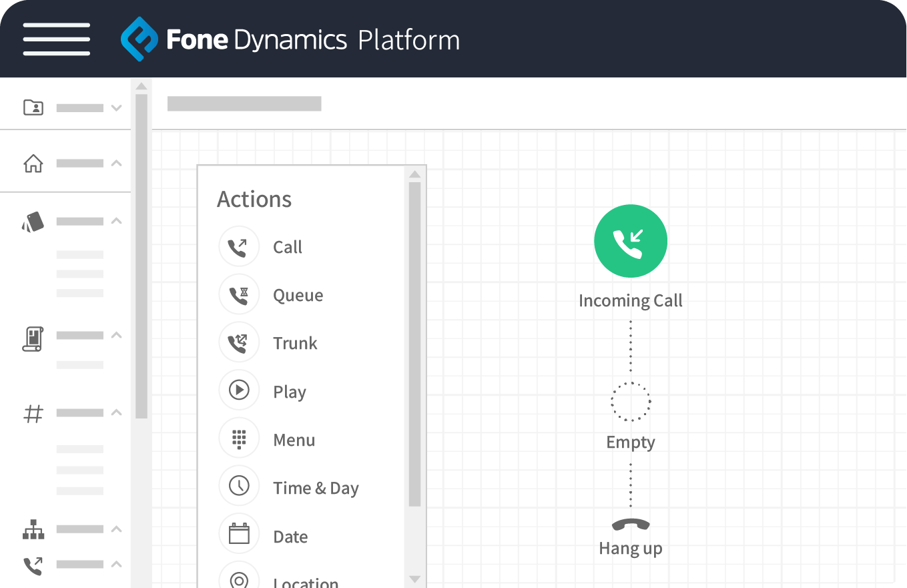Select the Date calendar action icon
Viewport: 907px width, 588px height.
(239, 533)
